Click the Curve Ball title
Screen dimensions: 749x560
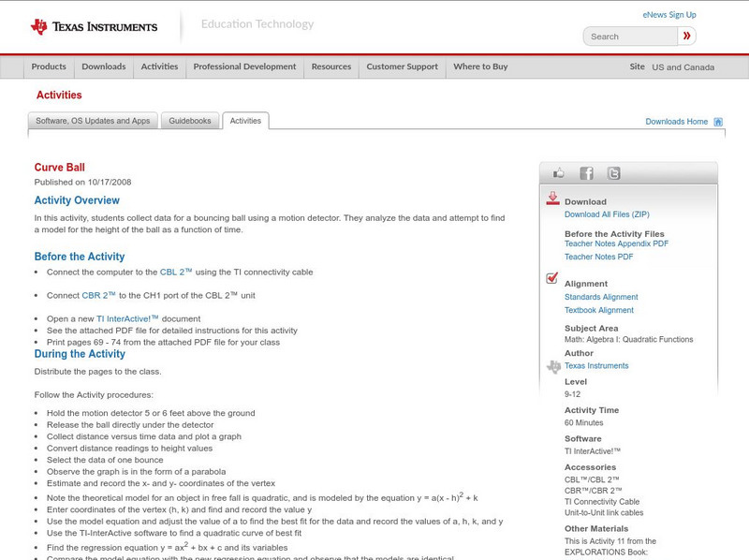pyautogui.click(x=60, y=168)
